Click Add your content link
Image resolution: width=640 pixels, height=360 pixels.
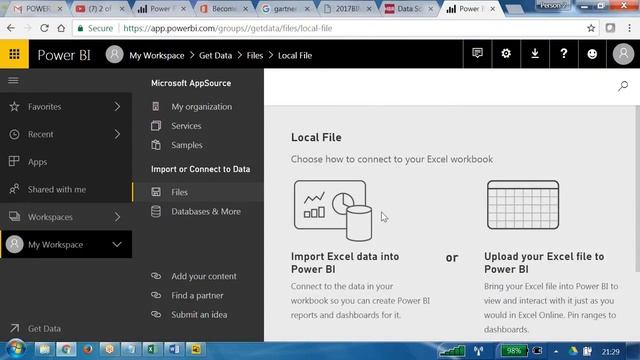[x=204, y=276]
